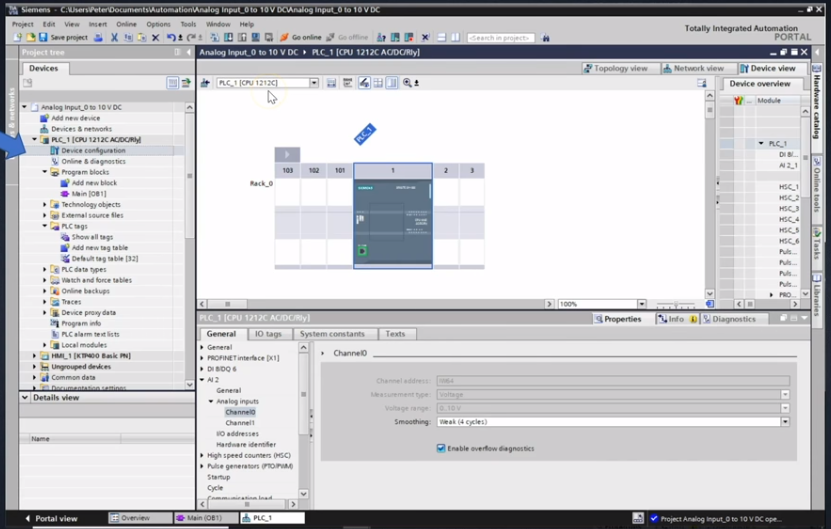Viewport: 831px width, 529px height.
Task: Click the Cross-references icon
Action: click(425, 38)
